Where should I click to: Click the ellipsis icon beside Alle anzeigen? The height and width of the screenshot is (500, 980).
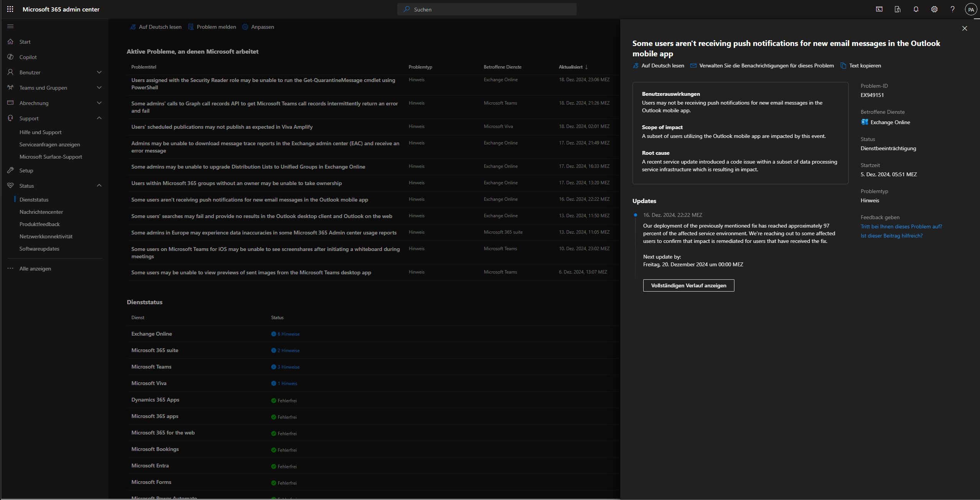click(x=10, y=269)
